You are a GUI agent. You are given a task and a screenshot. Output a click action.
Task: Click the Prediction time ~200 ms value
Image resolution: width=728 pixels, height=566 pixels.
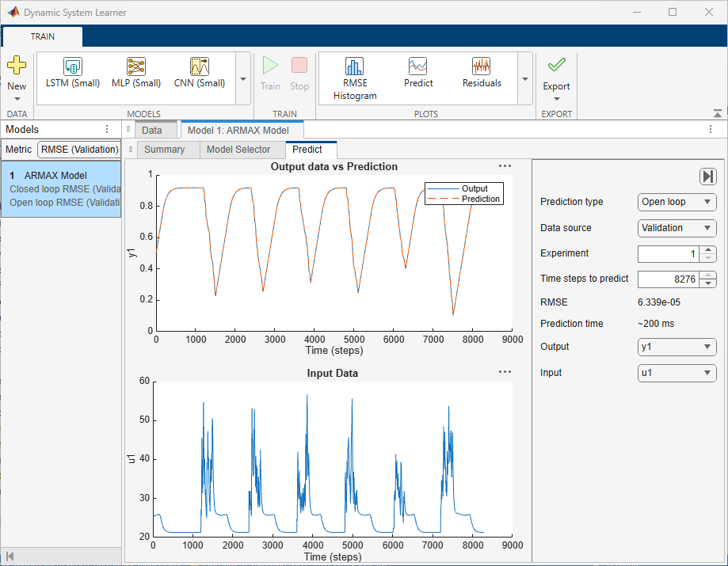click(x=656, y=324)
